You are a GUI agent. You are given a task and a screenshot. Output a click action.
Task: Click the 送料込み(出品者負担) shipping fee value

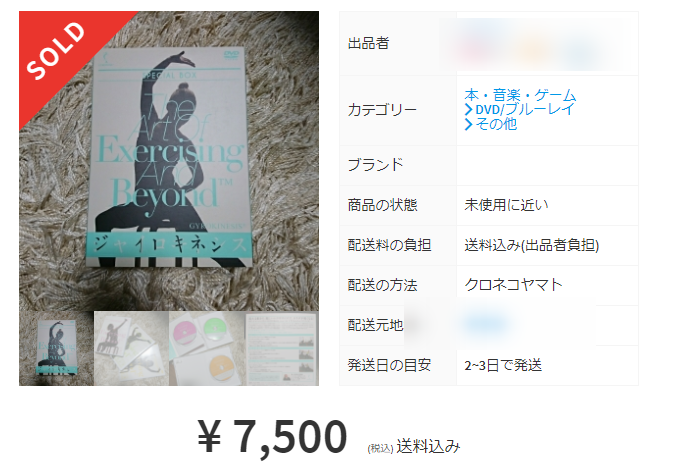pos(532,245)
